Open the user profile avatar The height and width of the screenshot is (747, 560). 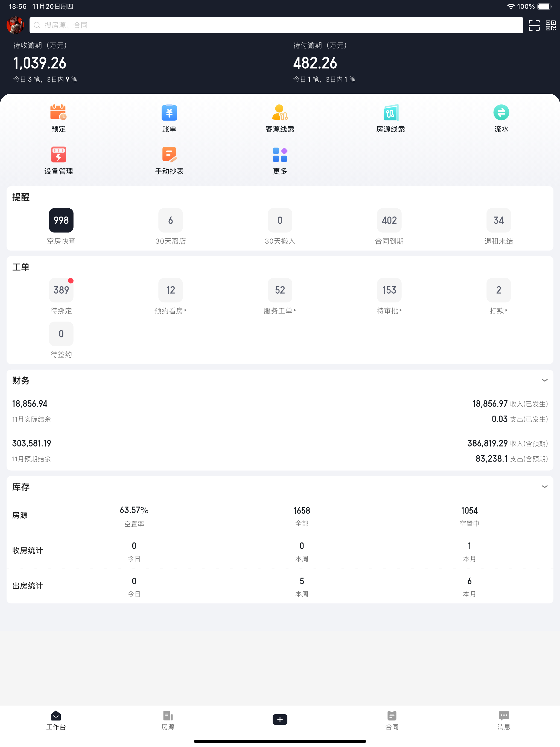point(15,25)
